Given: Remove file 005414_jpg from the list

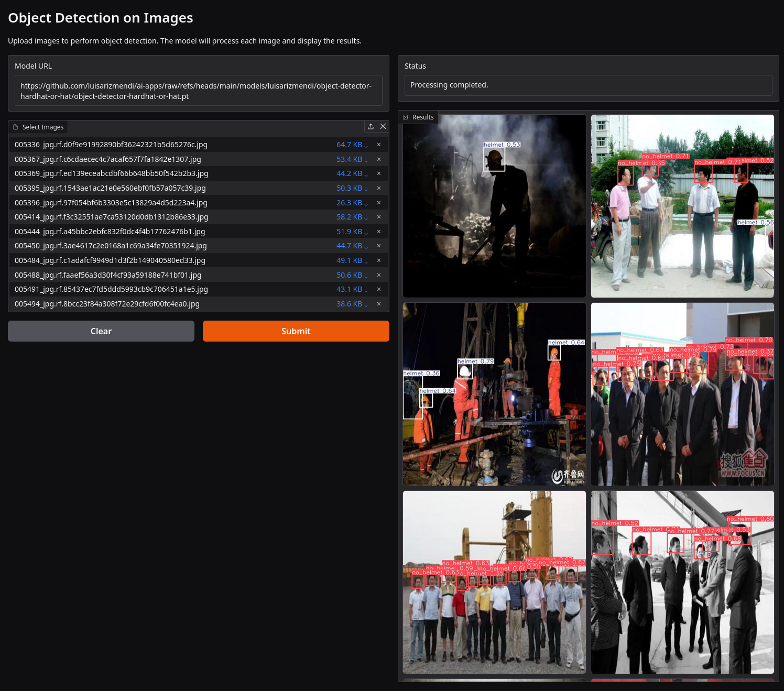Looking at the screenshot, I should [x=379, y=217].
